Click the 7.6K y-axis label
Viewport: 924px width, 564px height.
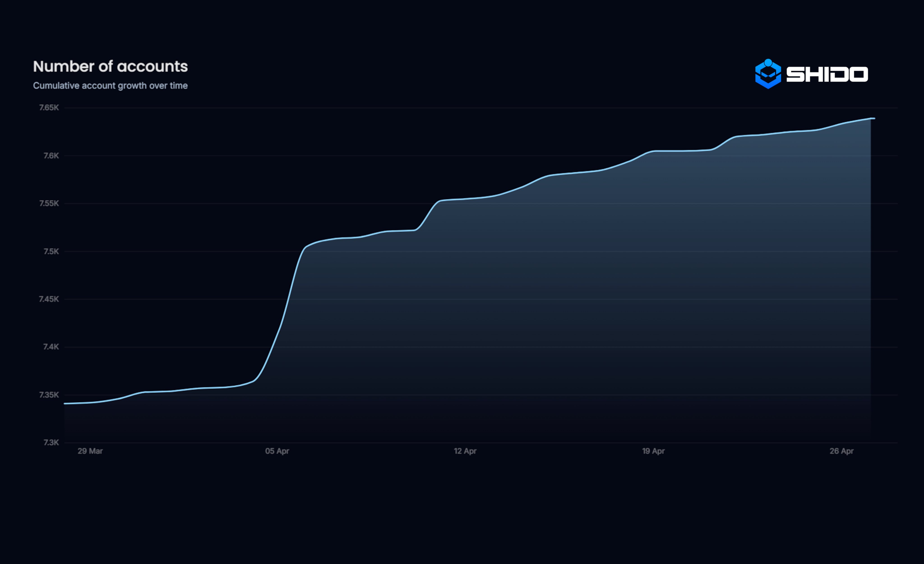[x=51, y=156]
